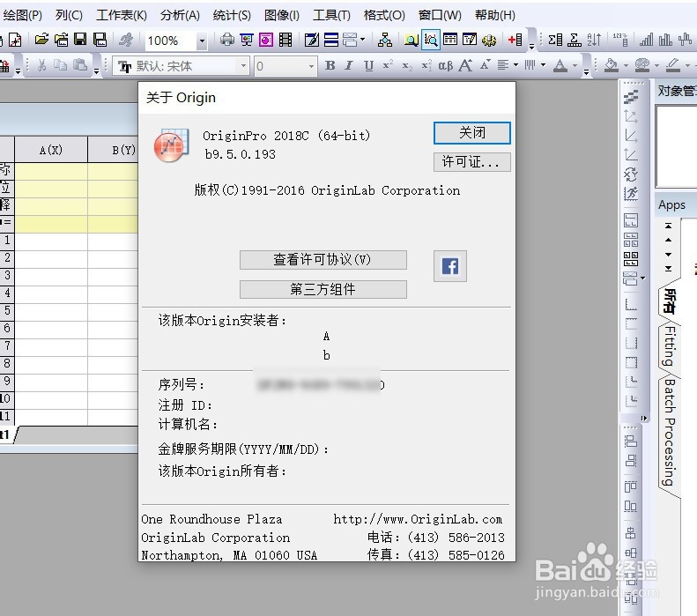Click the Cut scissors icon
Screen dimensions: 697x616
point(41,66)
